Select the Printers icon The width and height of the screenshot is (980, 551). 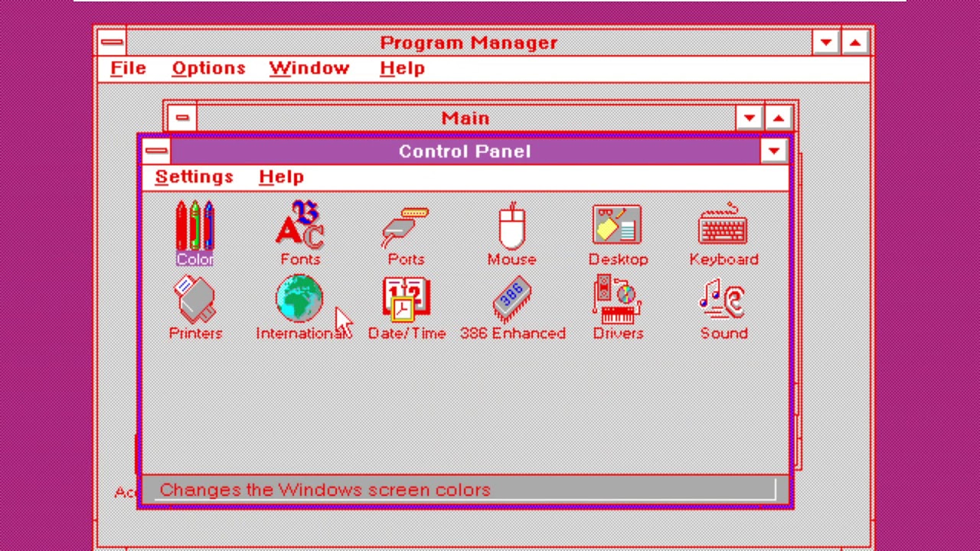tap(195, 308)
